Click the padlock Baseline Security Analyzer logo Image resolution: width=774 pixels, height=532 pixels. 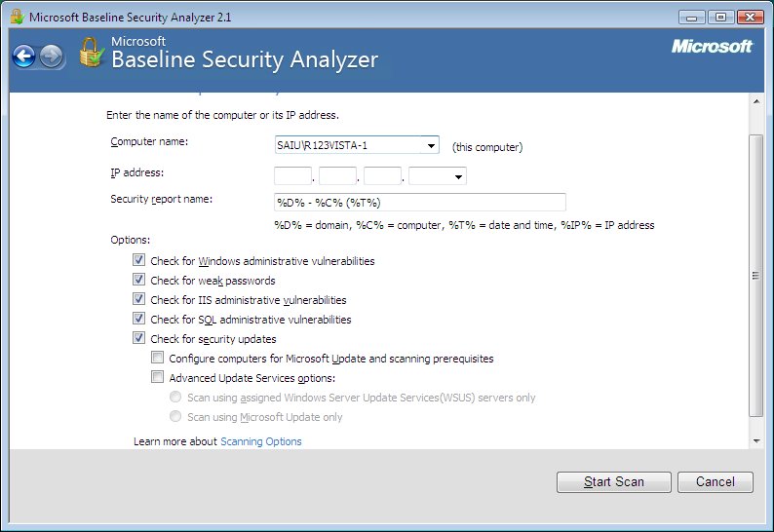pyautogui.click(x=92, y=53)
